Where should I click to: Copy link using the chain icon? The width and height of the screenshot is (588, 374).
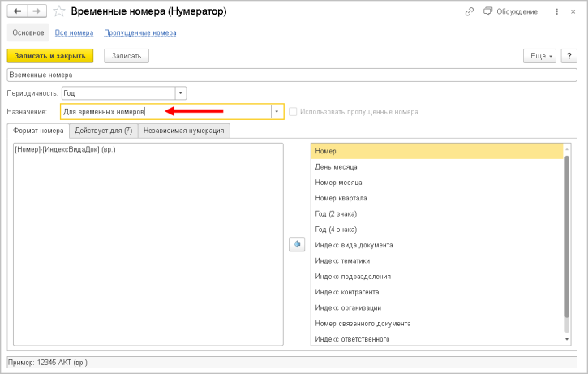469,11
